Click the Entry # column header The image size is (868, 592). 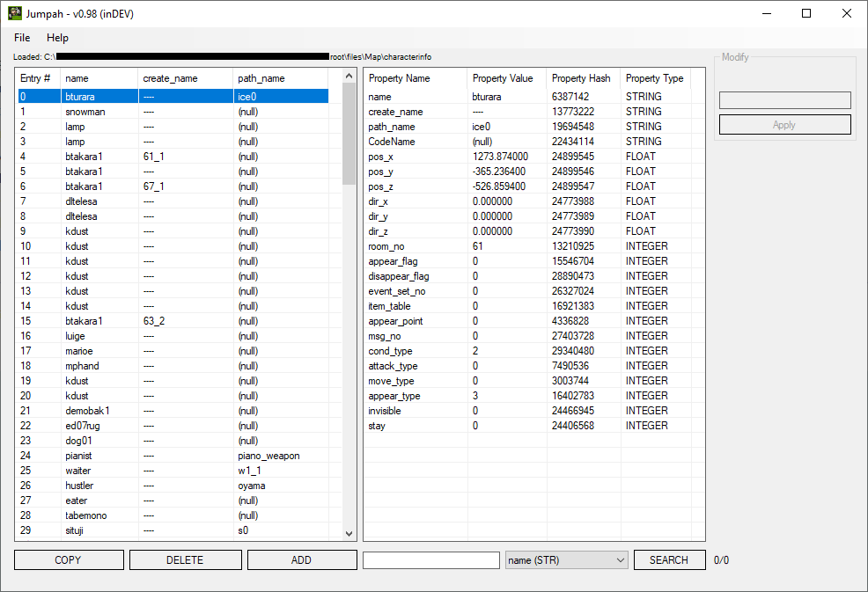pos(38,78)
